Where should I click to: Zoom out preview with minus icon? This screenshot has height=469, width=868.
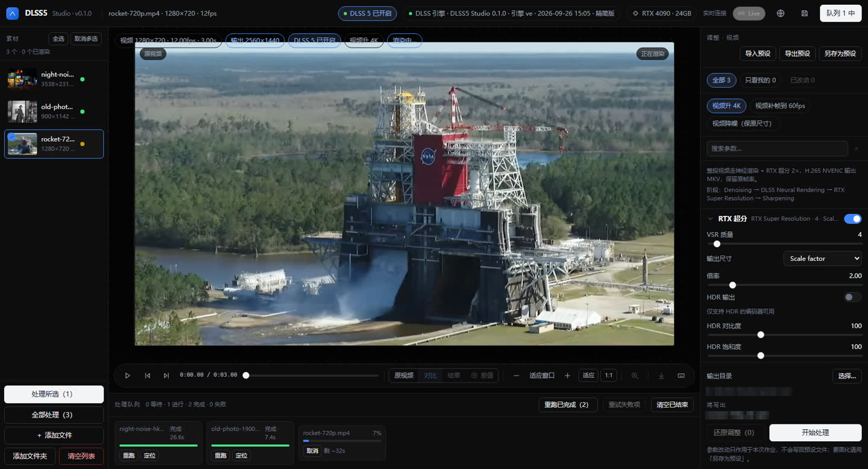(517, 376)
